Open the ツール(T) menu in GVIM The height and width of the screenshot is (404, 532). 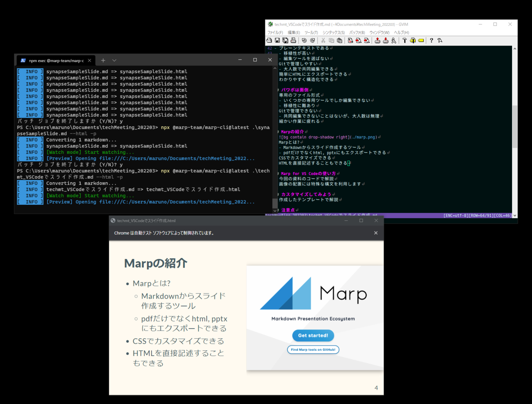click(x=311, y=32)
